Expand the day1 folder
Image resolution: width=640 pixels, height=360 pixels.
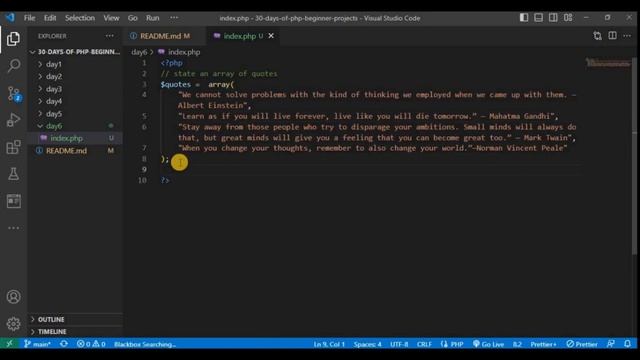click(x=75, y=64)
